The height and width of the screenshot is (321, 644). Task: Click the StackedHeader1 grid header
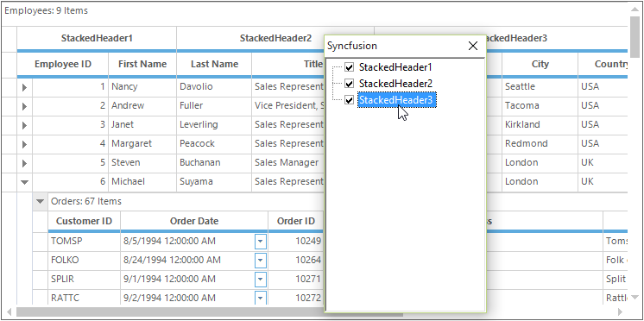(97, 39)
